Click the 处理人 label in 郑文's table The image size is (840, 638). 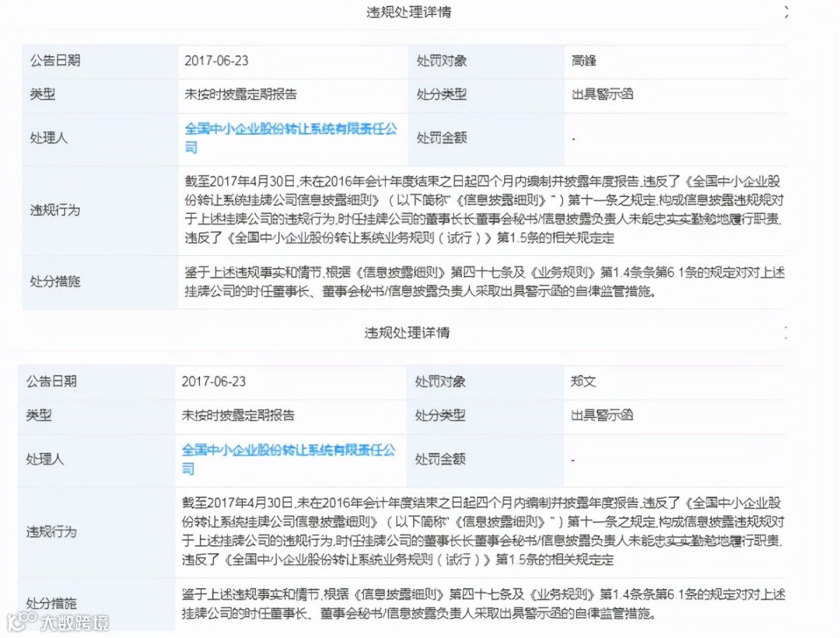[45, 459]
